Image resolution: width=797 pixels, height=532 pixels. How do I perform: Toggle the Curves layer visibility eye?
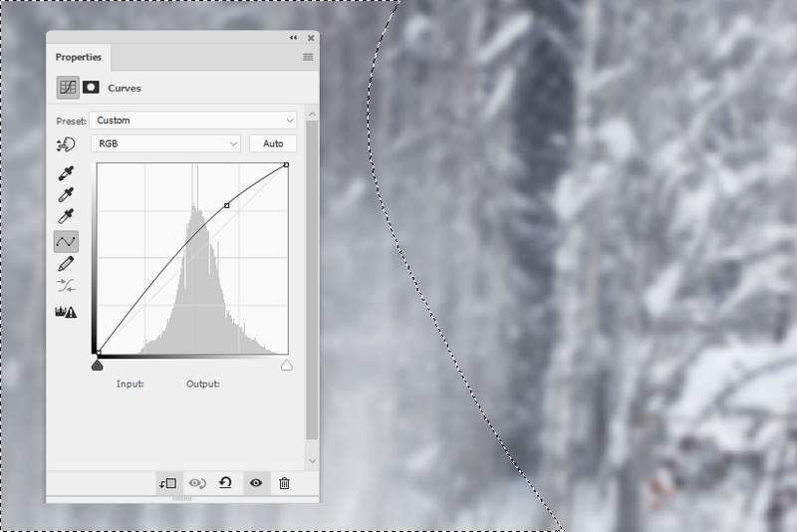click(x=256, y=483)
